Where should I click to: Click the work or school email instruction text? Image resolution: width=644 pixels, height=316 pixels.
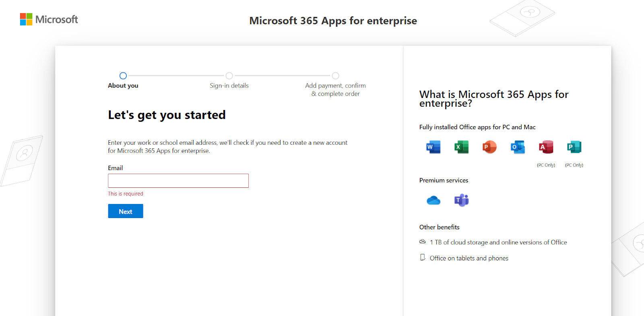pos(227,147)
